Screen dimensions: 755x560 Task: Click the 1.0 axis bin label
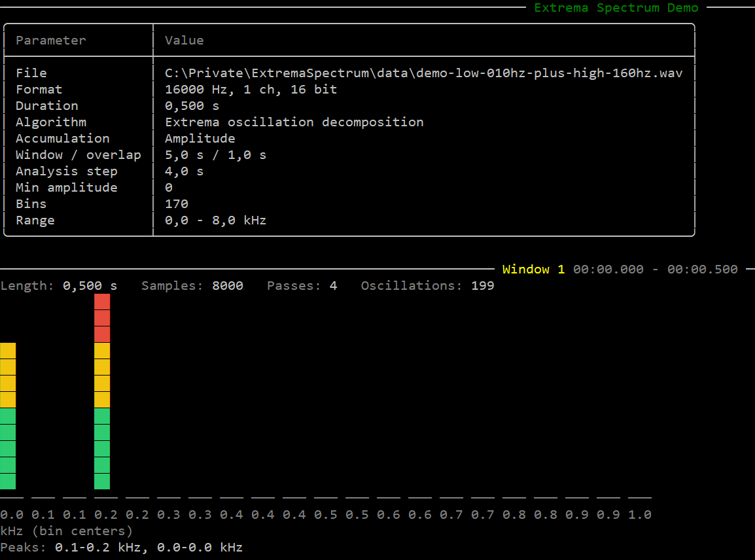coord(640,515)
